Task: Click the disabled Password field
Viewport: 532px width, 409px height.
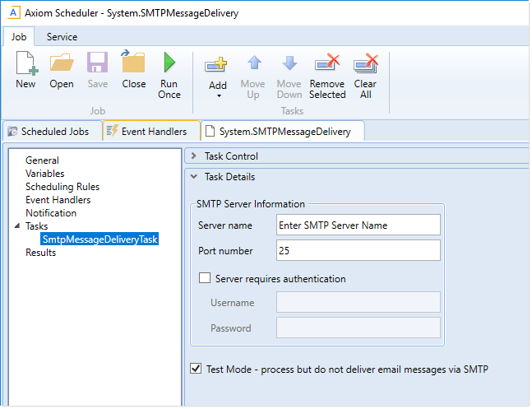Action: [359, 328]
